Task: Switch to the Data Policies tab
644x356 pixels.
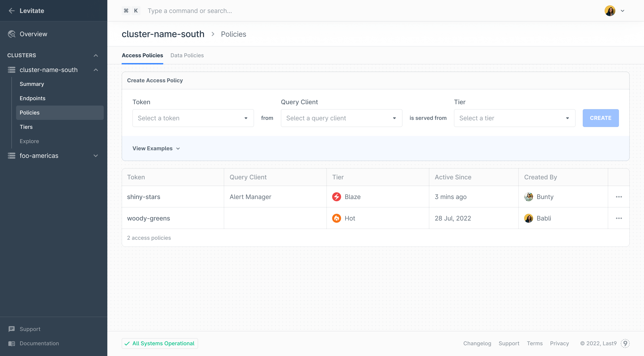Action: [187, 55]
